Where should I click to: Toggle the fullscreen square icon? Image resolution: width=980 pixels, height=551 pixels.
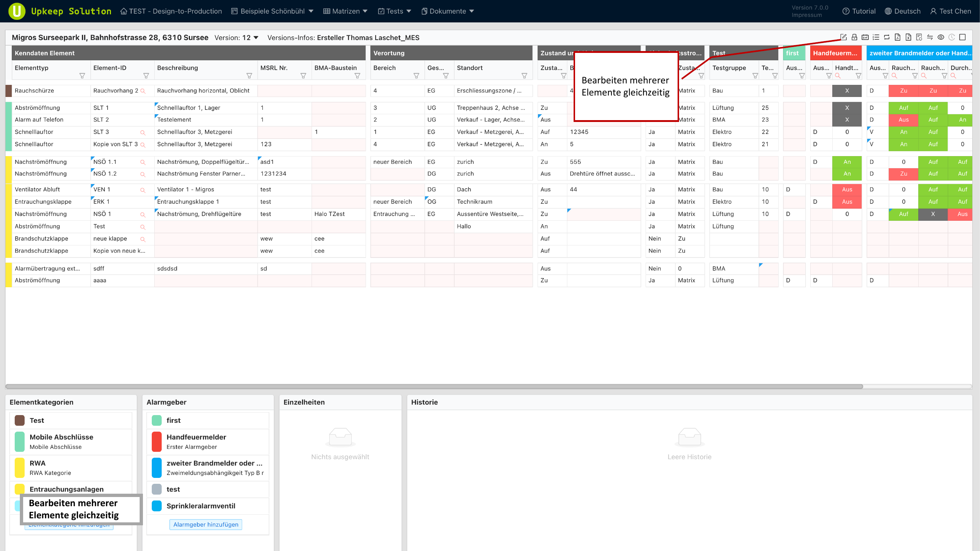tap(962, 37)
